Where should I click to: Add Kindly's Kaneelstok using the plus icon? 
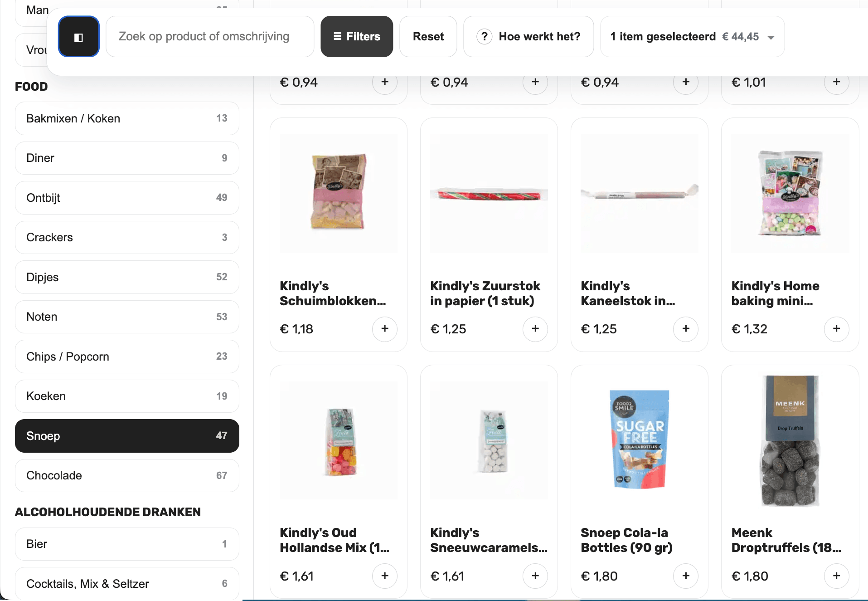686,329
